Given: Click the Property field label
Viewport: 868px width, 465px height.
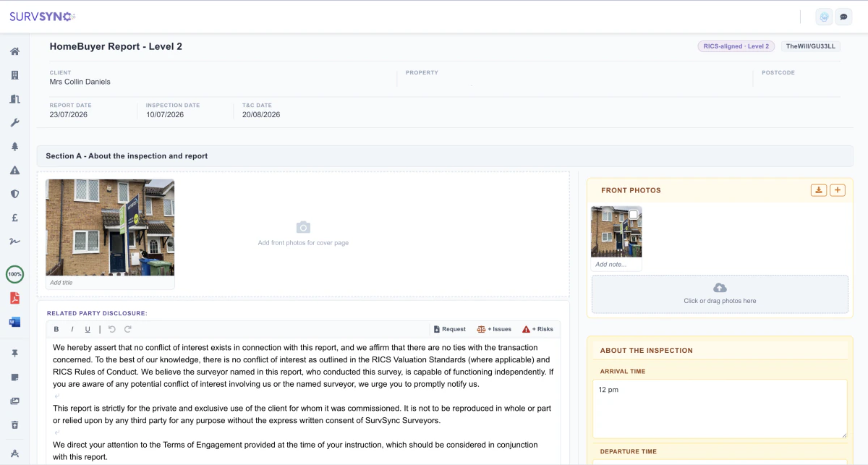Looking at the screenshot, I should pos(422,72).
